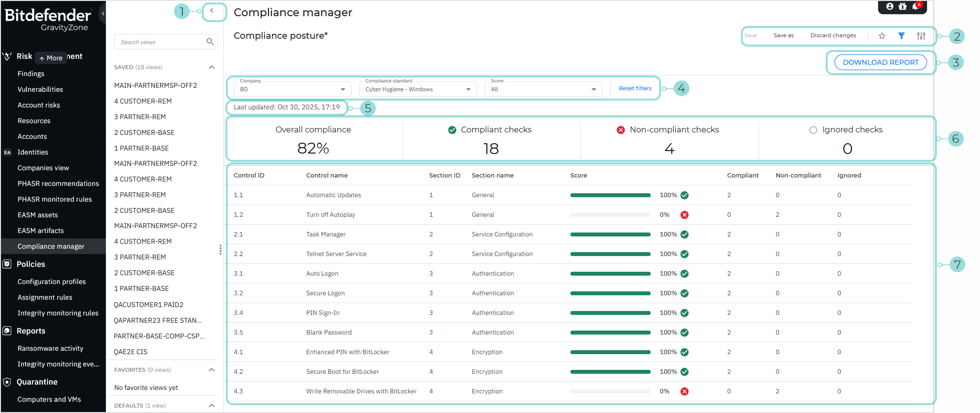Select the QAE2E CIS saved view
The height and width of the screenshot is (413, 980).
130,352
